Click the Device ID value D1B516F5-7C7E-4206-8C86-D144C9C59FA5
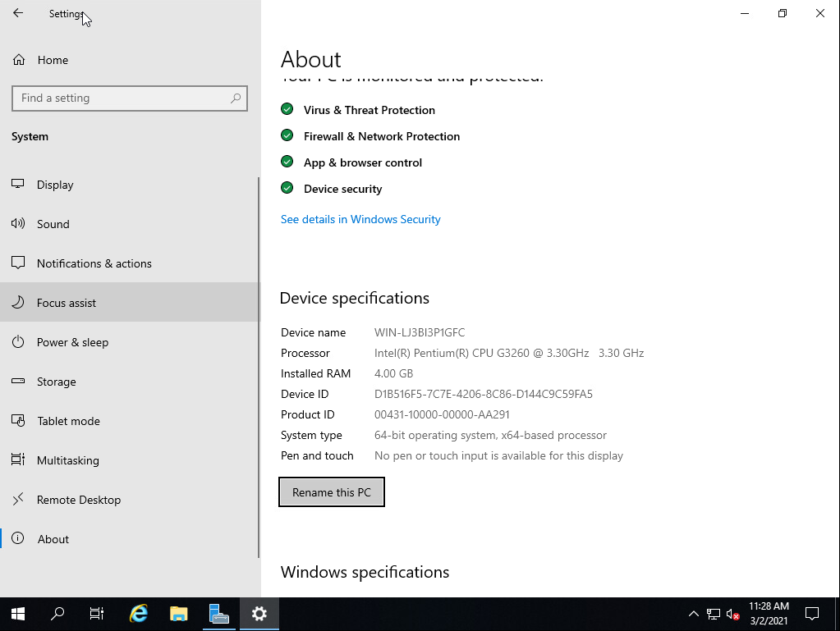Viewport: 840px width, 631px height. click(483, 395)
